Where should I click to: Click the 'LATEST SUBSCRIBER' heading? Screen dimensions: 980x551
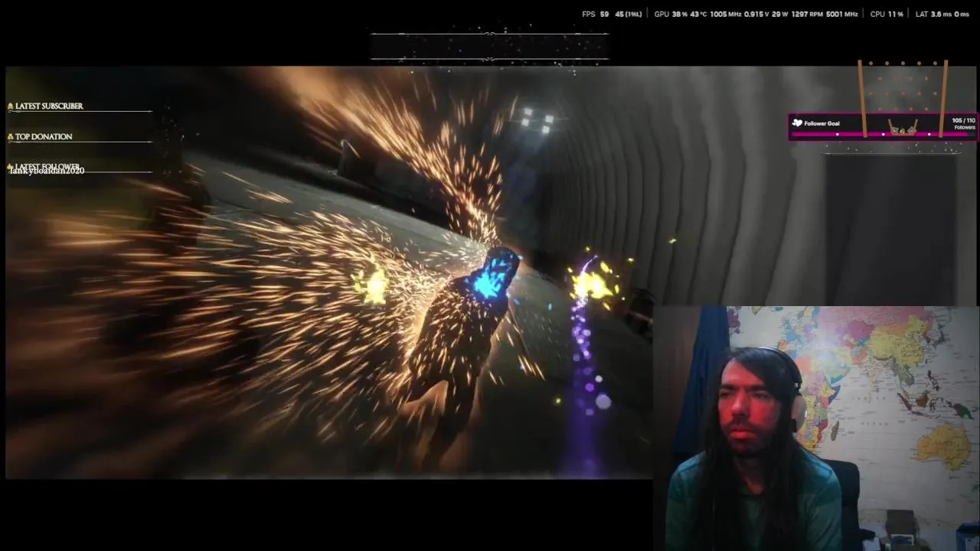[x=49, y=106]
